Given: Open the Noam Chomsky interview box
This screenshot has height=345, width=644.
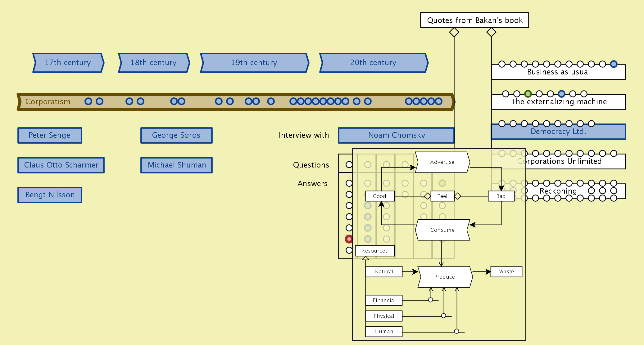Looking at the screenshot, I should click(396, 135).
